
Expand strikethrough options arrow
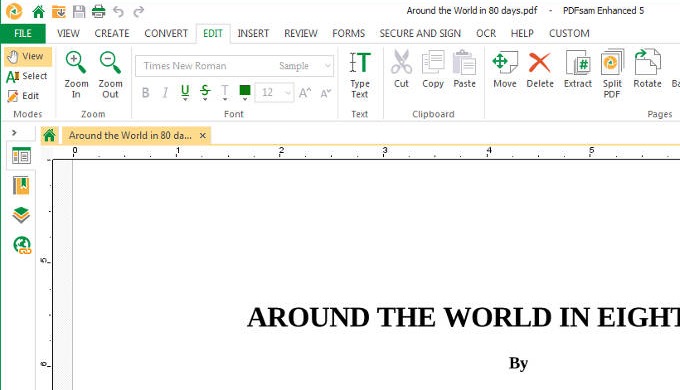(205, 99)
